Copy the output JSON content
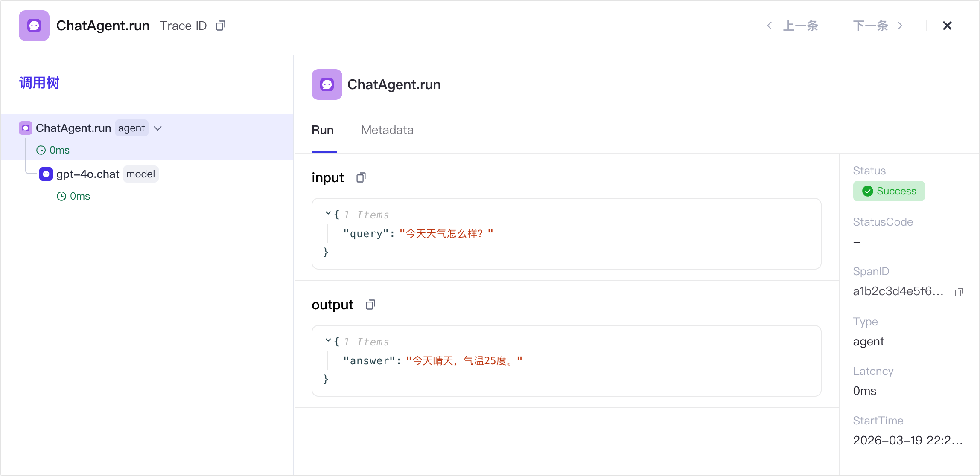980x476 pixels. (370, 305)
